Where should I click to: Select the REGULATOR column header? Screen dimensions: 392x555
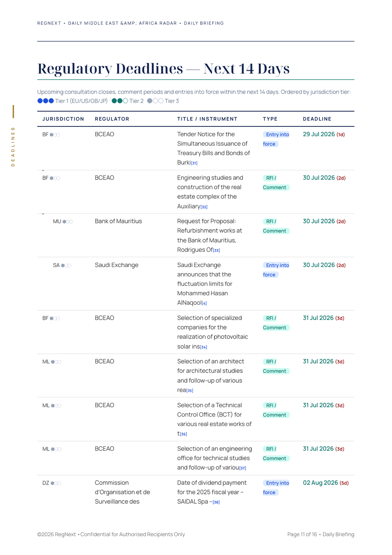click(112, 119)
